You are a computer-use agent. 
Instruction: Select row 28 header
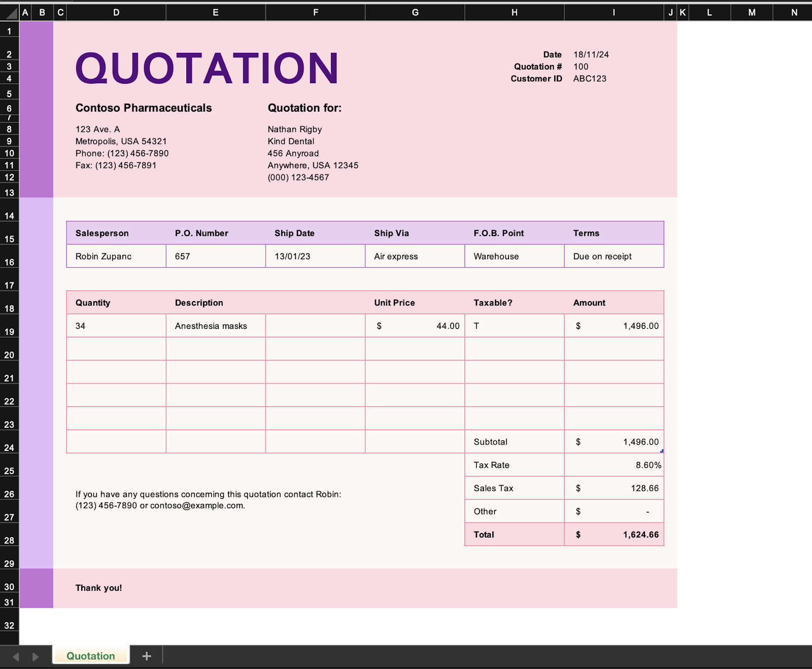tap(9, 541)
